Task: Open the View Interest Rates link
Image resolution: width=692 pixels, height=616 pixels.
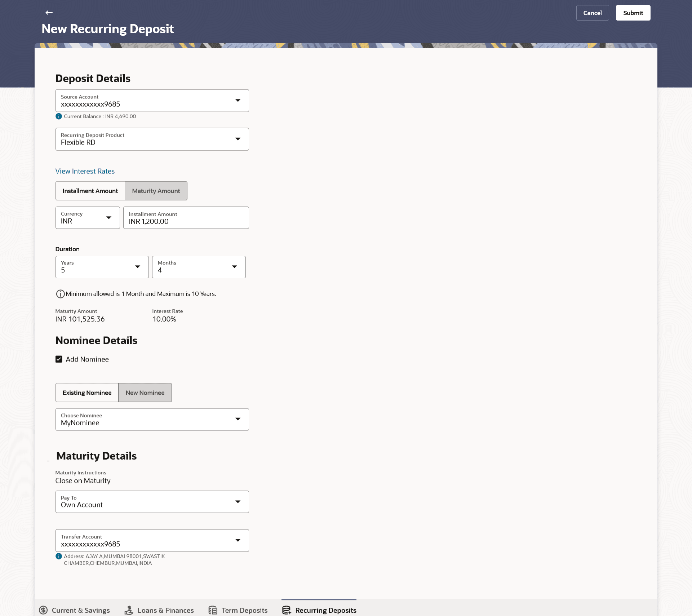Action: 85,171
